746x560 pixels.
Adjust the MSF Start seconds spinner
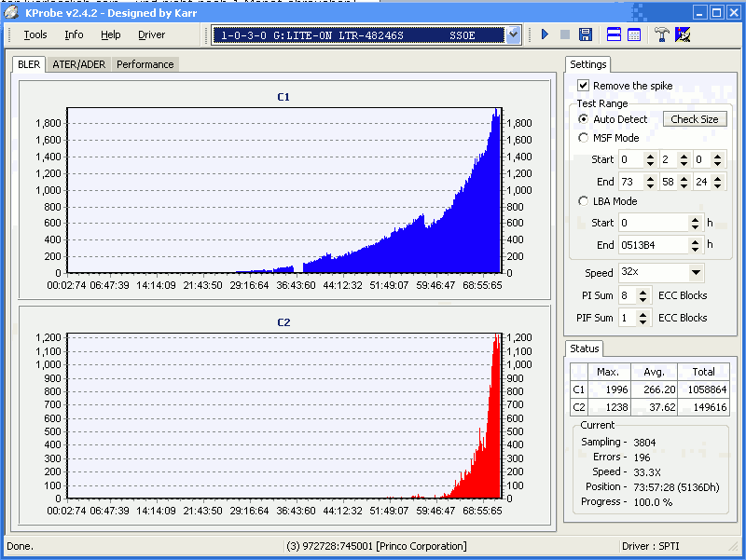pyautogui.click(x=684, y=159)
